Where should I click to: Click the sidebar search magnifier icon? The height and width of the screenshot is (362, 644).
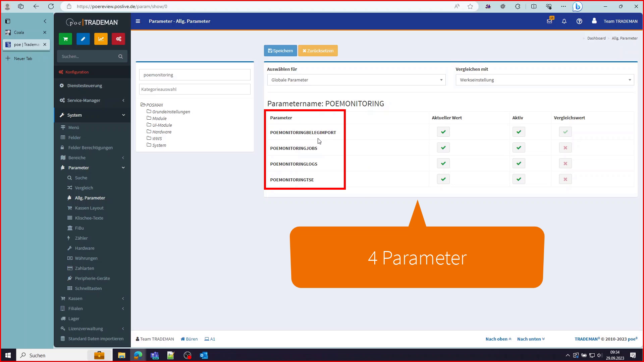point(120,56)
